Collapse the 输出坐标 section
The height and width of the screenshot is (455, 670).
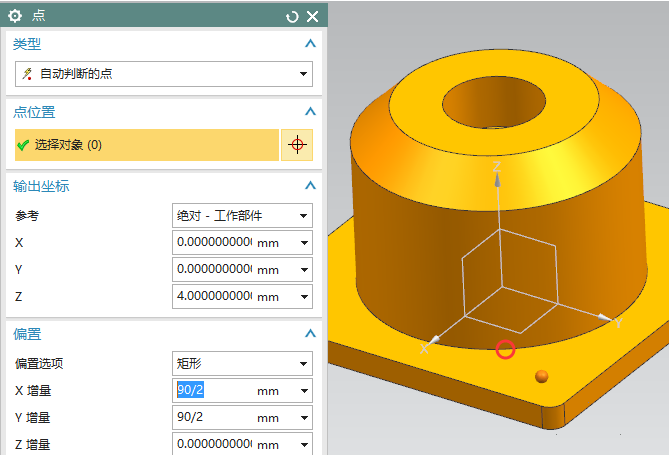(x=310, y=186)
